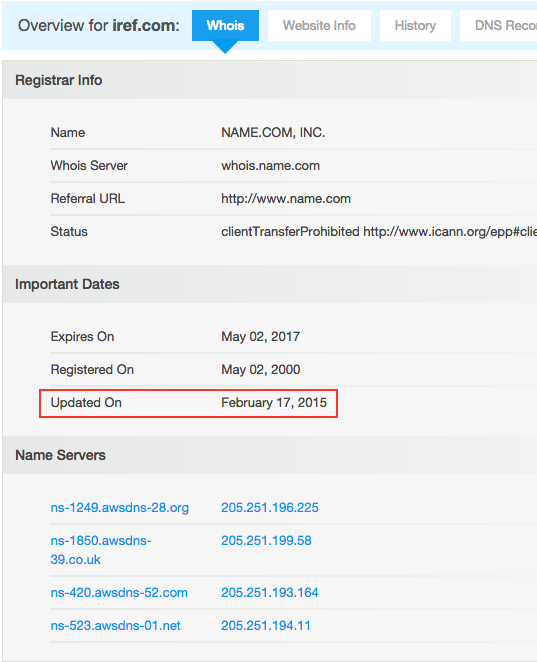Screen dimensions: 537x662
Task: Click the clientTransferProhibited status text
Action: 290,231
